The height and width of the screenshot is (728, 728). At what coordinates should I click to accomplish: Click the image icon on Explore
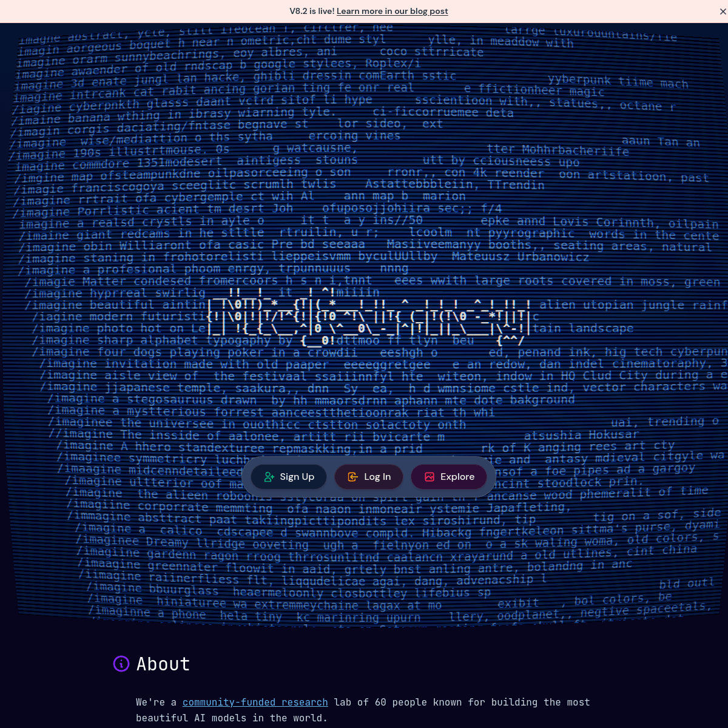430,477
